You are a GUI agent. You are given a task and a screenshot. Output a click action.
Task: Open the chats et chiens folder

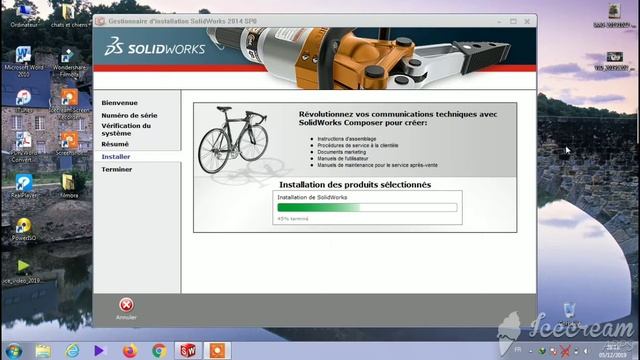[x=69, y=16]
